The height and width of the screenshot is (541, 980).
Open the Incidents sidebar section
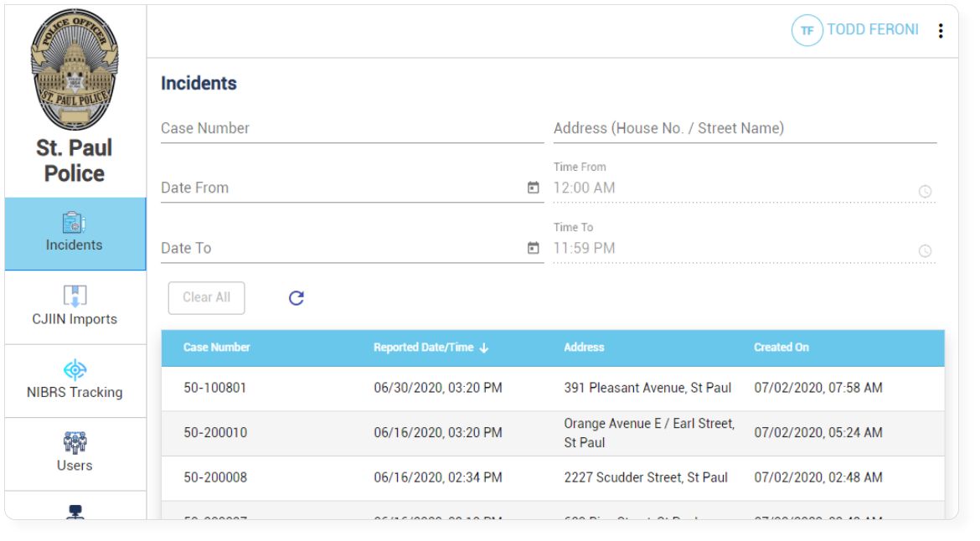75,234
